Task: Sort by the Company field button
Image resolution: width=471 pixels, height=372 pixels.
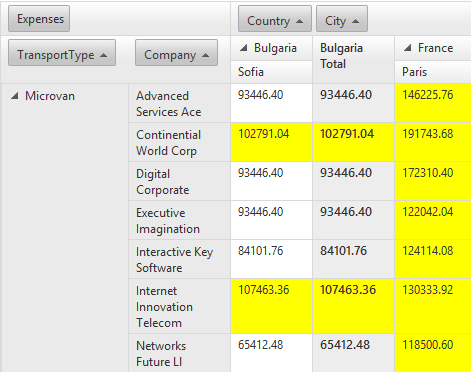Action: [x=176, y=53]
